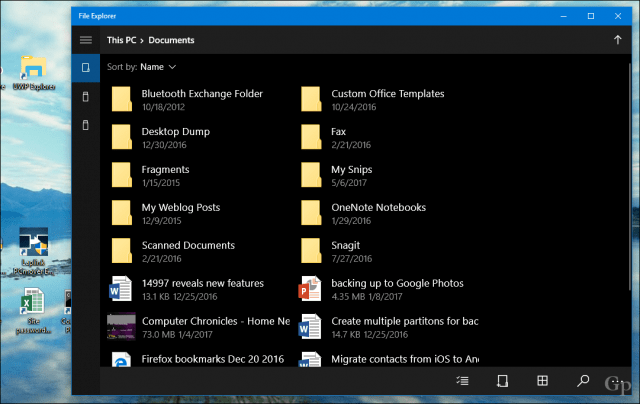Select 'Firefox bookmarks Dec 20 2016' file name
640x404 pixels.
coord(213,359)
